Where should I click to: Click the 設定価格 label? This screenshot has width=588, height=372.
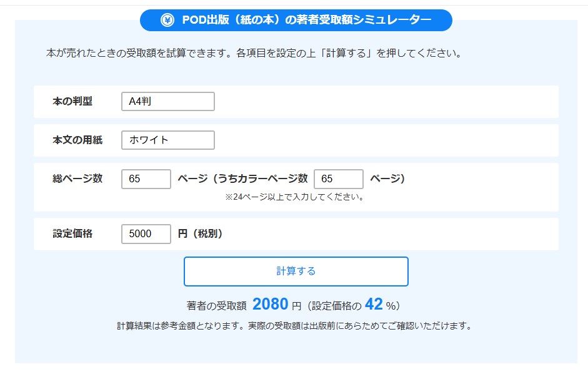(72, 233)
